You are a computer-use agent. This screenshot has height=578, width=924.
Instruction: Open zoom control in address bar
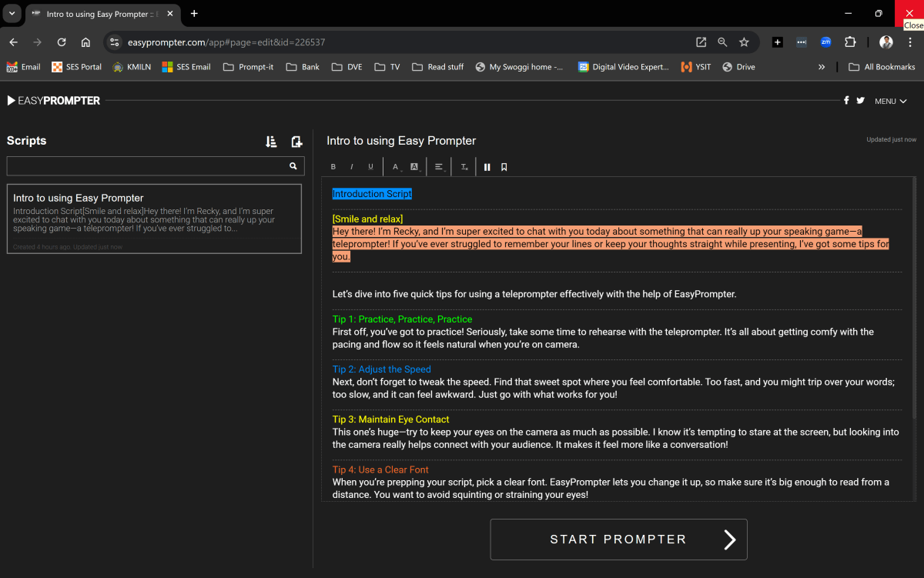point(722,42)
